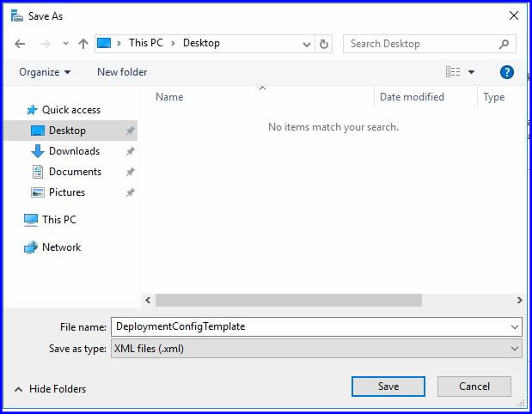Open the Organize dropdown menu
Screen dimensions: 532x414
(45, 72)
